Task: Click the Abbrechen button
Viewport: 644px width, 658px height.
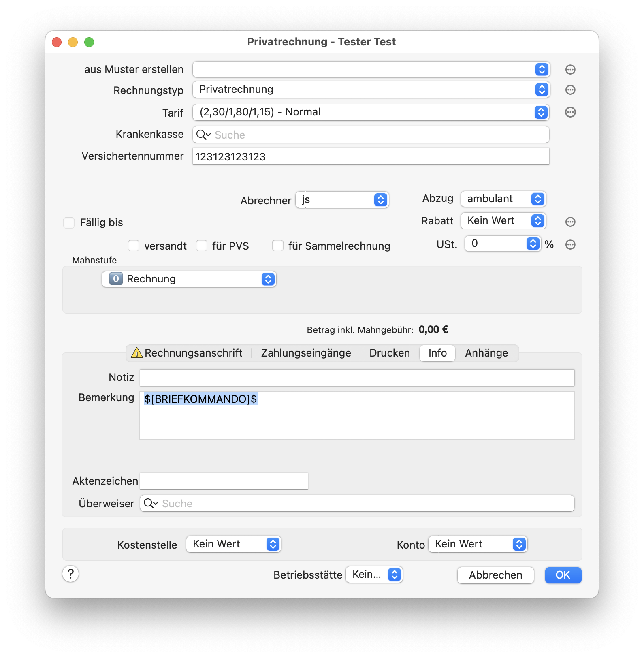Action: click(495, 575)
